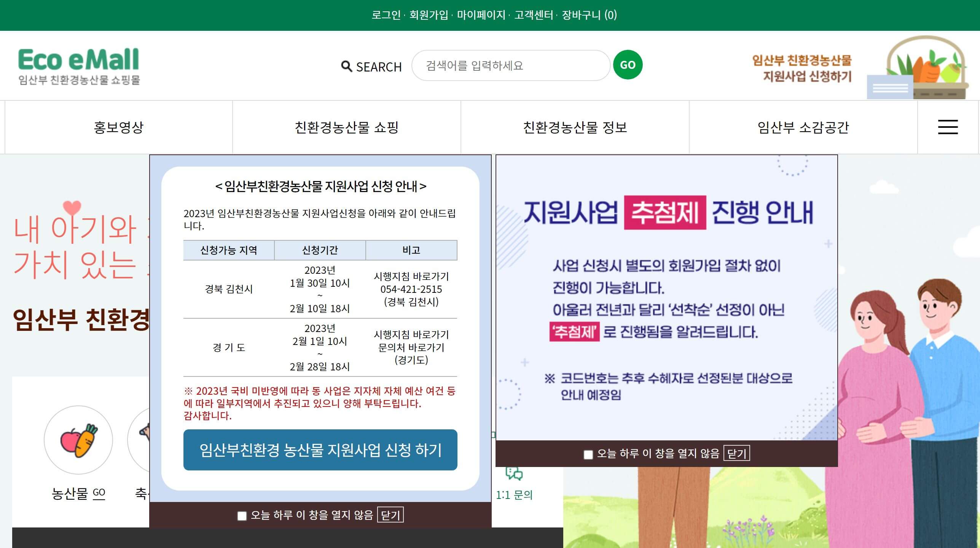Click the search magnifier icon

[346, 67]
